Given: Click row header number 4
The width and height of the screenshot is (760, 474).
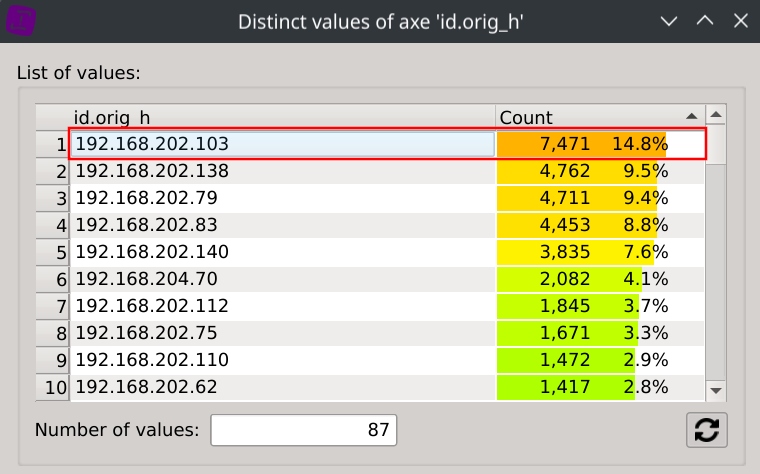Looking at the screenshot, I should [x=52, y=225].
